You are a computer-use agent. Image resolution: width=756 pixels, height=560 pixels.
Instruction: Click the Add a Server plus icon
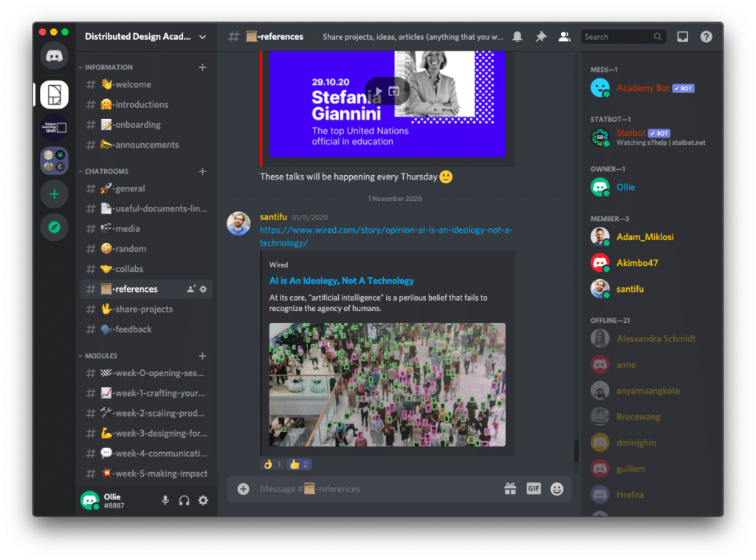(x=55, y=194)
